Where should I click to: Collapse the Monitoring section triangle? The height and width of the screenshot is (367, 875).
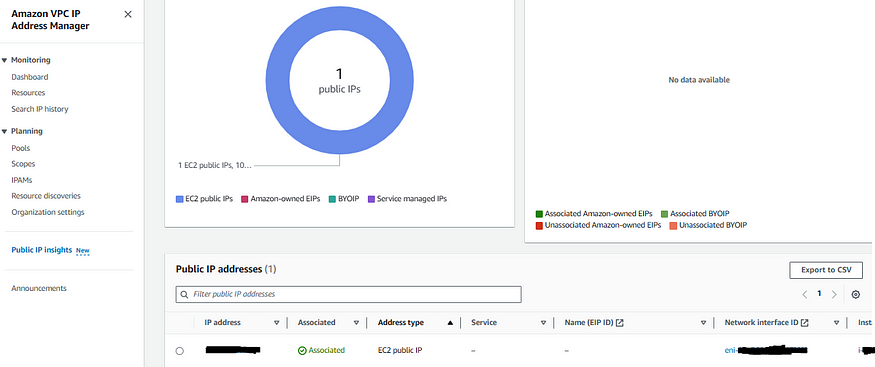4,60
